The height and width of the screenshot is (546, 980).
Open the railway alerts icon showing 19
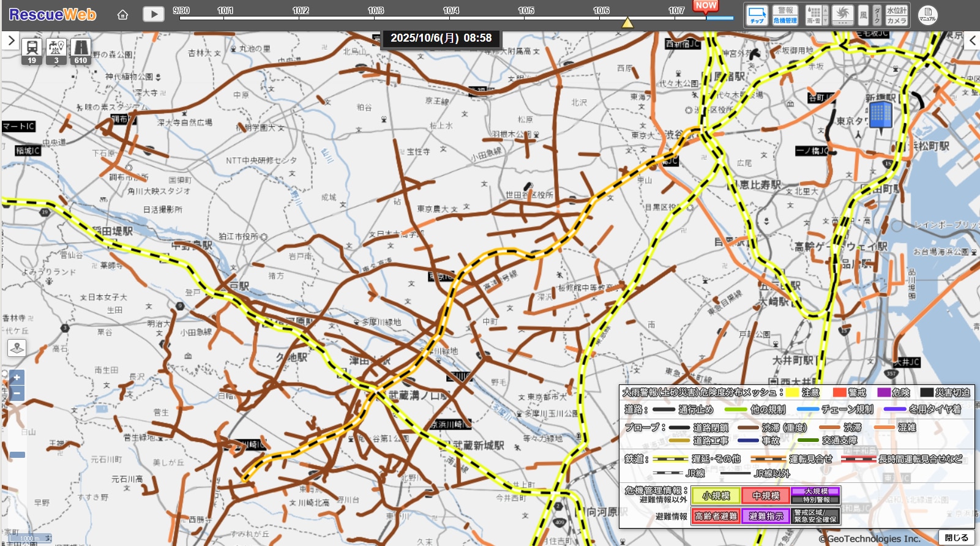32,51
